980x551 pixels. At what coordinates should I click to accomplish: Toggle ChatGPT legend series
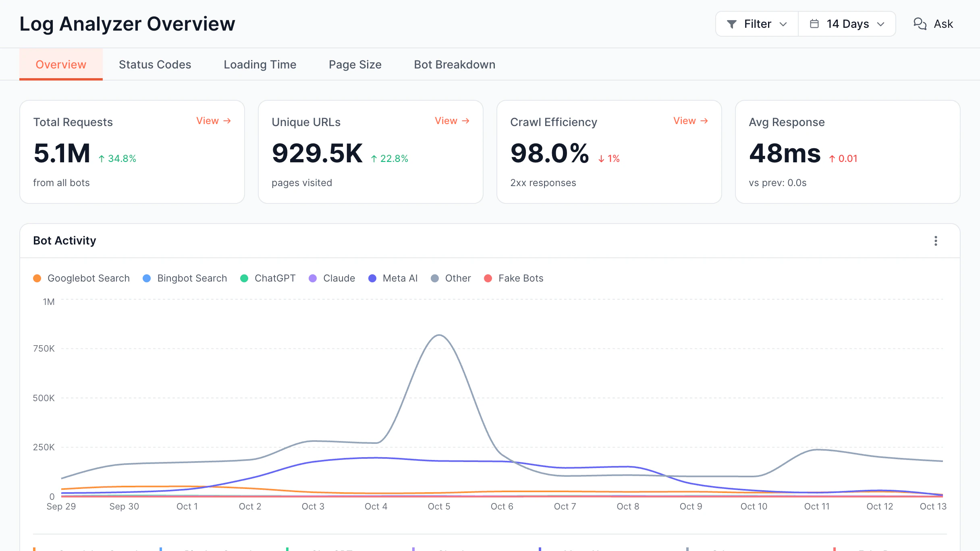[268, 278]
